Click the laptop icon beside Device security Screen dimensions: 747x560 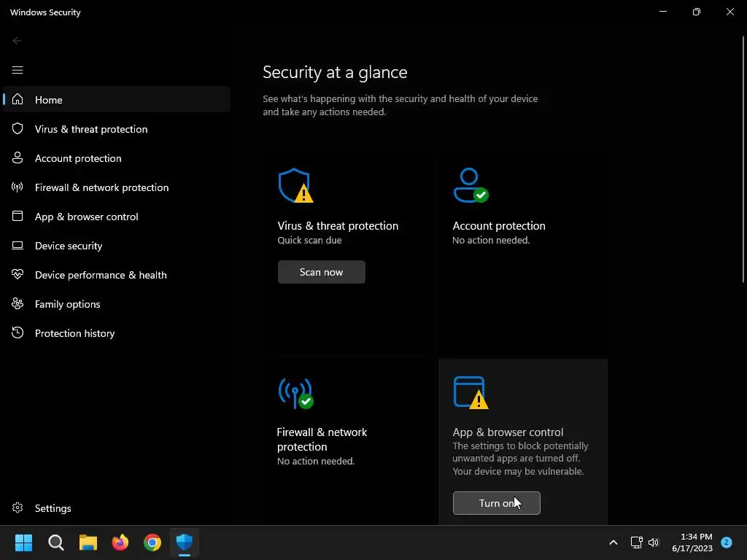tap(18, 245)
